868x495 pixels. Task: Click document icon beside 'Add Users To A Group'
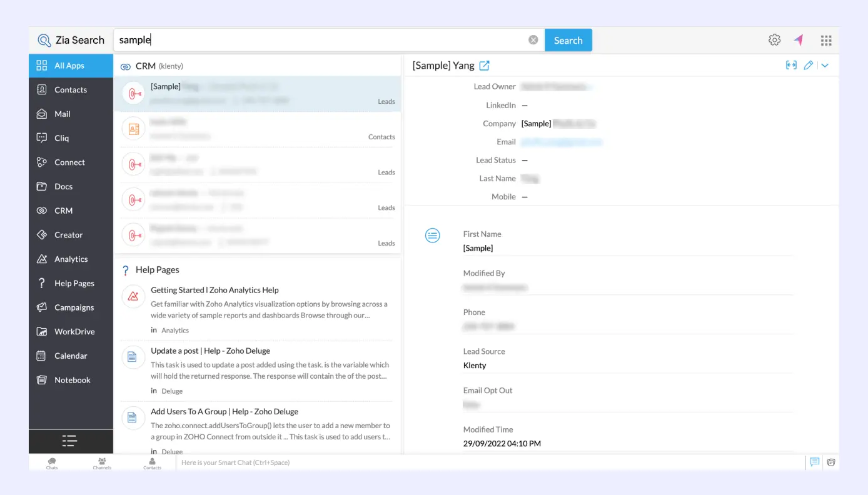pyautogui.click(x=133, y=417)
